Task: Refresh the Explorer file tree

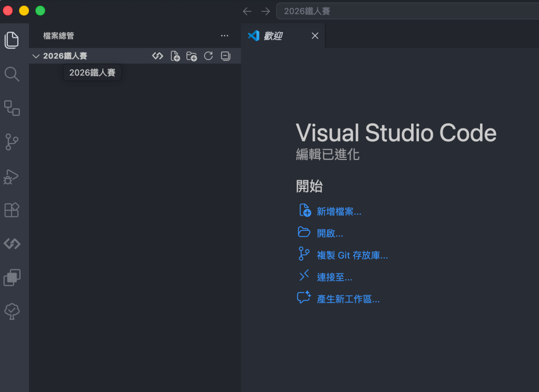Action: pyautogui.click(x=208, y=56)
